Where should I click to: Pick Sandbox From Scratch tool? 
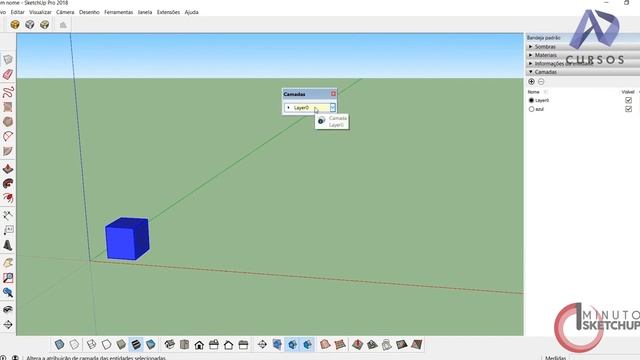tap(340, 344)
